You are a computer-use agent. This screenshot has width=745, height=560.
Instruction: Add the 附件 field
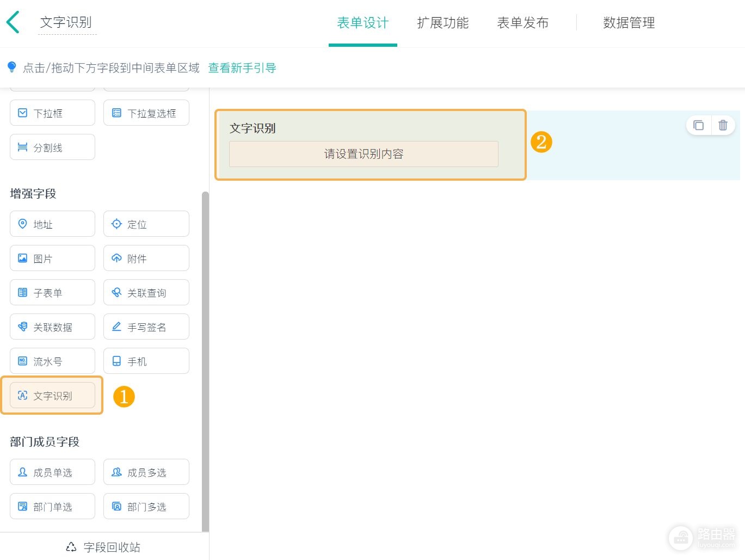pyautogui.click(x=146, y=258)
